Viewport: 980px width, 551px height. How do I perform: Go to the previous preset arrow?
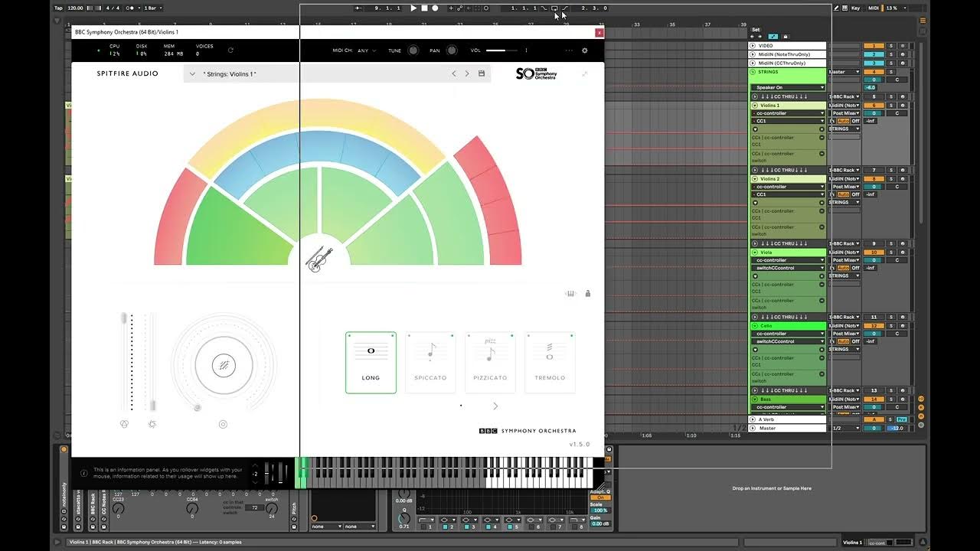[x=453, y=73]
